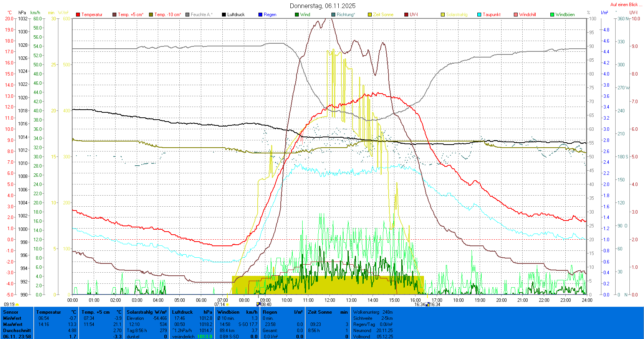644x339 pixels.
Task: Click the moon icon beside 08:40
Action: (x=258, y=304)
